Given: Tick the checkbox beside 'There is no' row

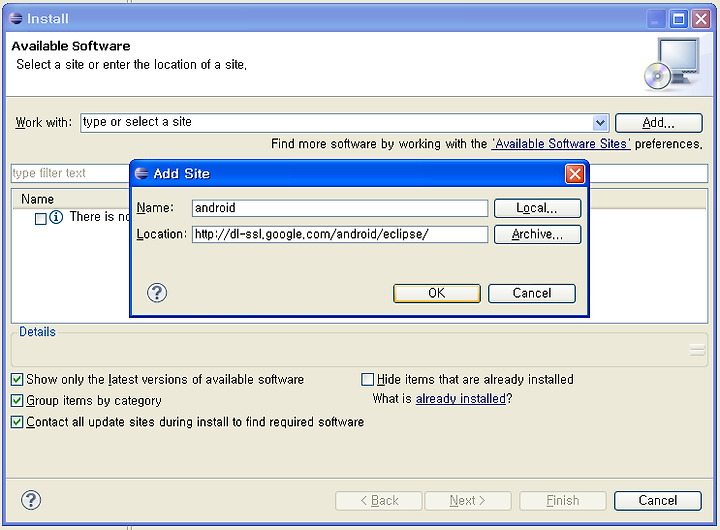Looking at the screenshot, I should tap(41, 219).
